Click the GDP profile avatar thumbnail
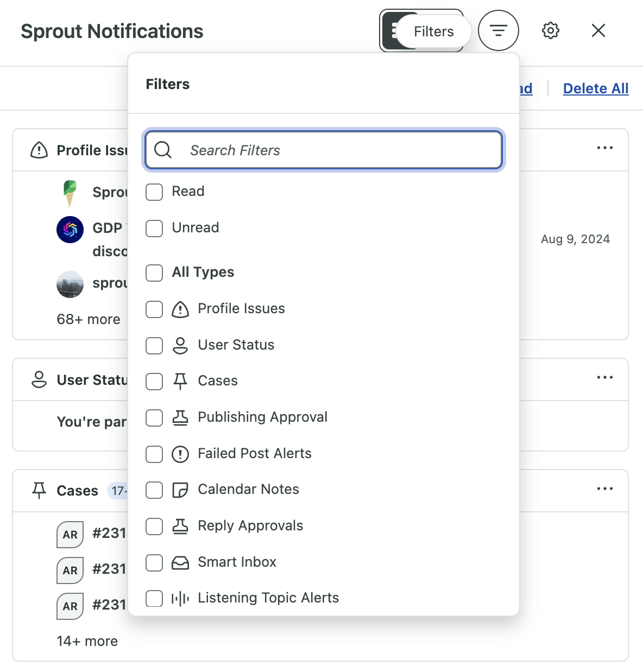The width and height of the screenshot is (643, 672). click(x=70, y=229)
